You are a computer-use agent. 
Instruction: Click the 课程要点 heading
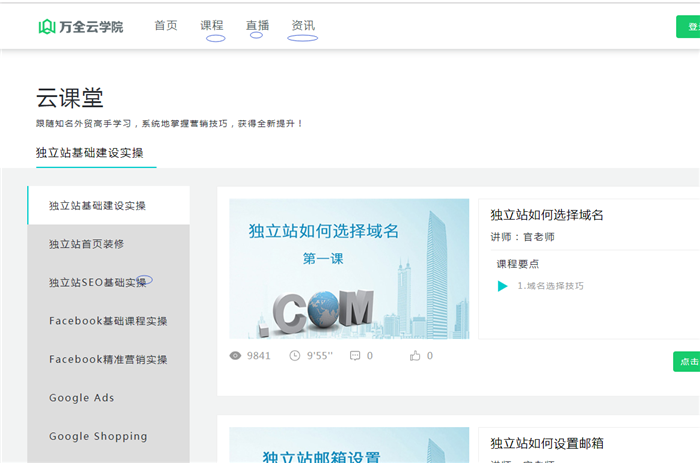(518, 264)
